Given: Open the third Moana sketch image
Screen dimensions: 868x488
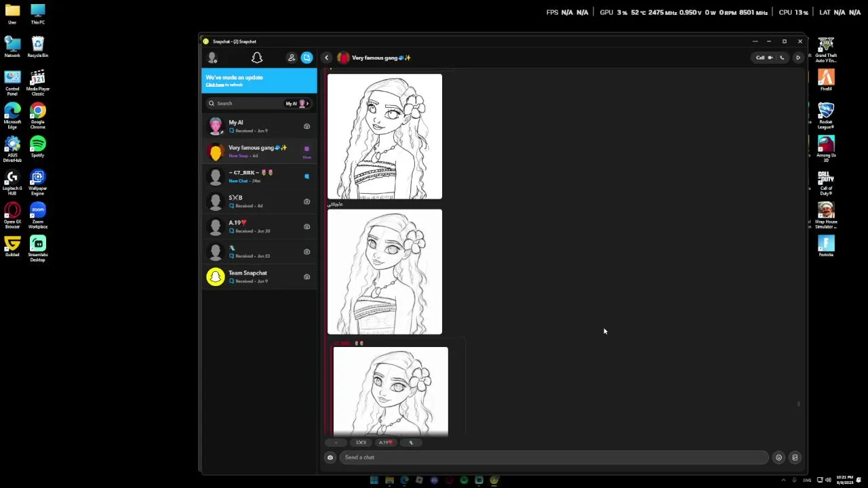Looking at the screenshot, I should [391, 391].
